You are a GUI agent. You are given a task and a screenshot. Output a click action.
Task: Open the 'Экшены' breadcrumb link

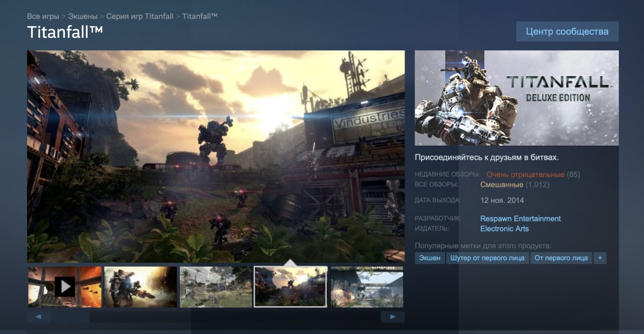82,17
